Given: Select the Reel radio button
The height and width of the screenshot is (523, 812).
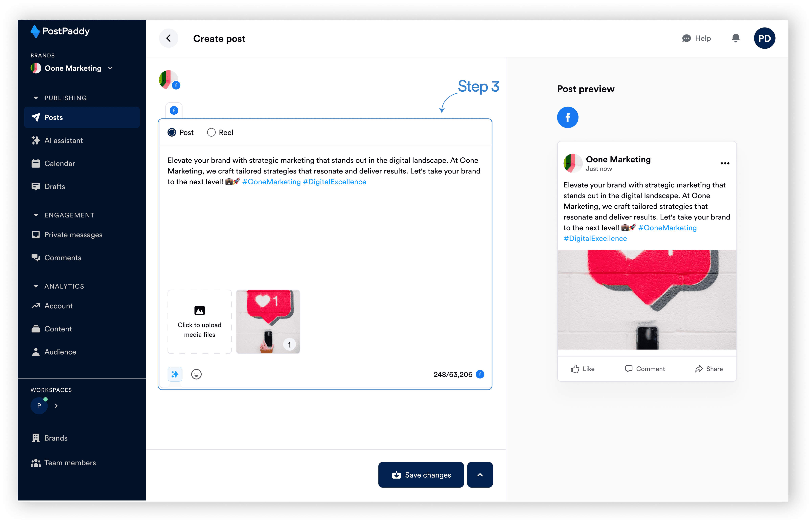Looking at the screenshot, I should click(x=211, y=132).
